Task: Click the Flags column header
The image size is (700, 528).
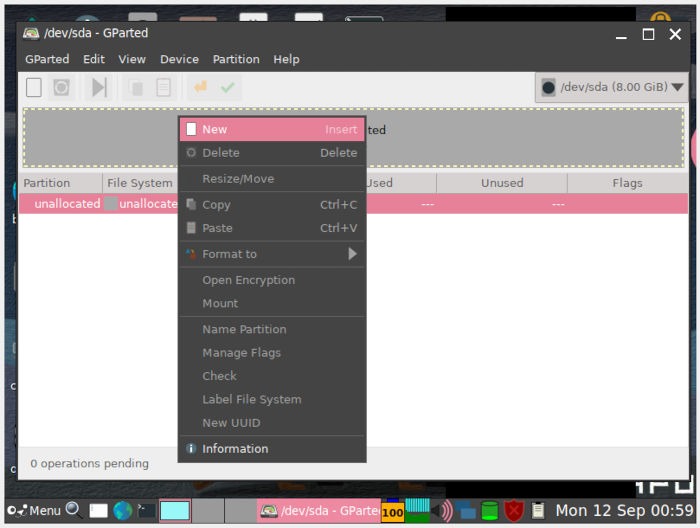Action: [627, 183]
